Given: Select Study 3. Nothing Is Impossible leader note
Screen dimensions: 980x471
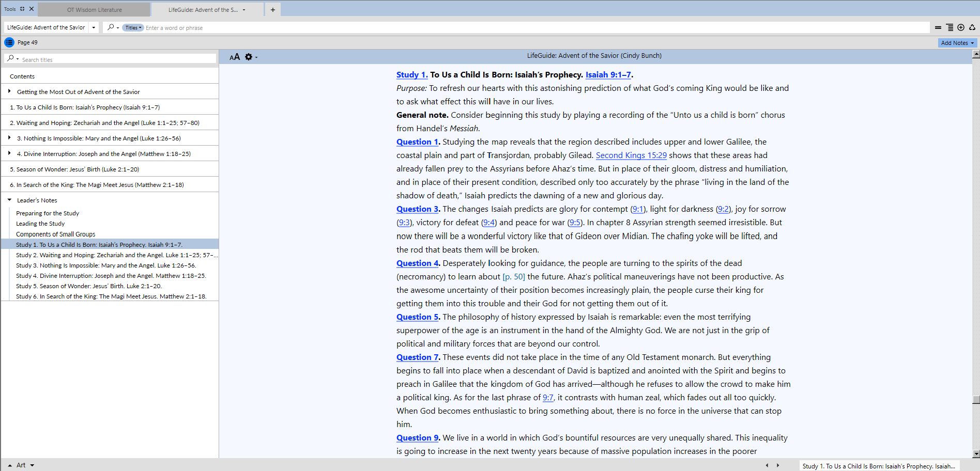Looking at the screenshot, I should click(x=106, y=265).
